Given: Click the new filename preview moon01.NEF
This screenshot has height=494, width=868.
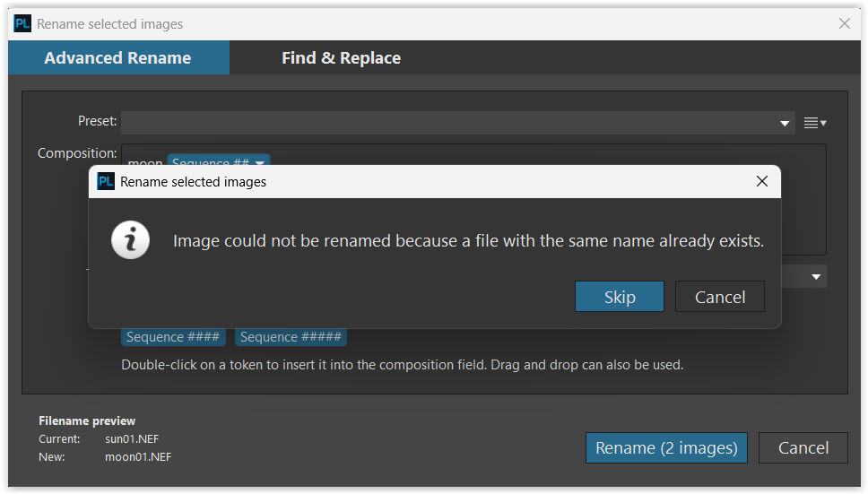Looking at the screenshot, I should click(x=138, y=457).
